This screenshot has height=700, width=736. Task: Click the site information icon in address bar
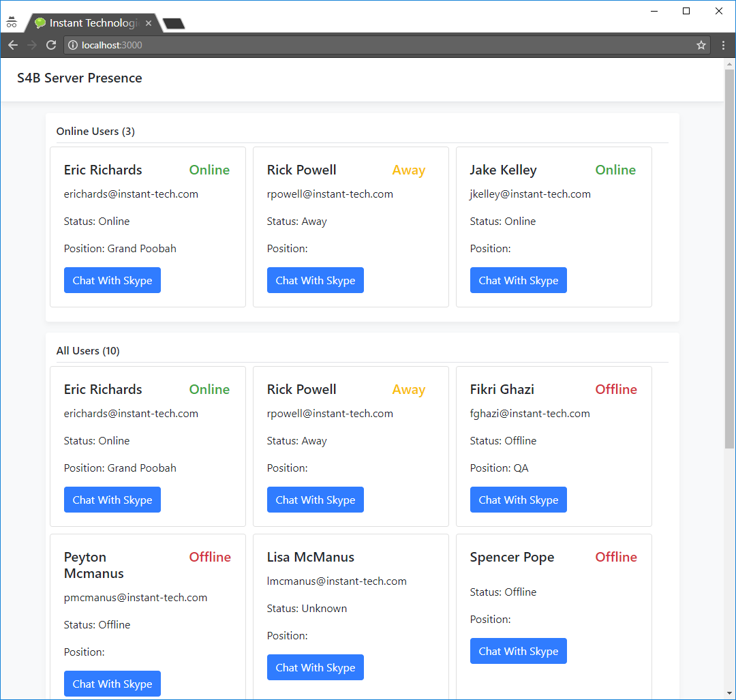[x=73, y=45]
